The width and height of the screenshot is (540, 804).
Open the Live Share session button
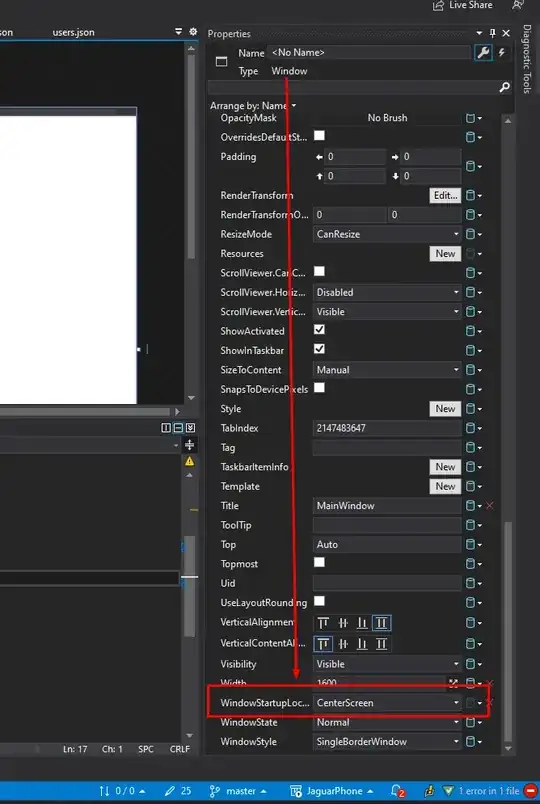point(463,5)
